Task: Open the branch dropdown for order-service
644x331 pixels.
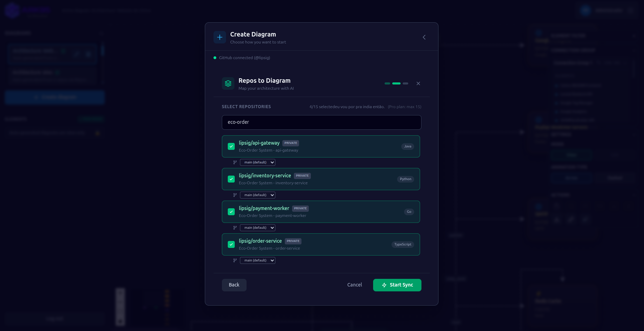Action: pos(257,260)
